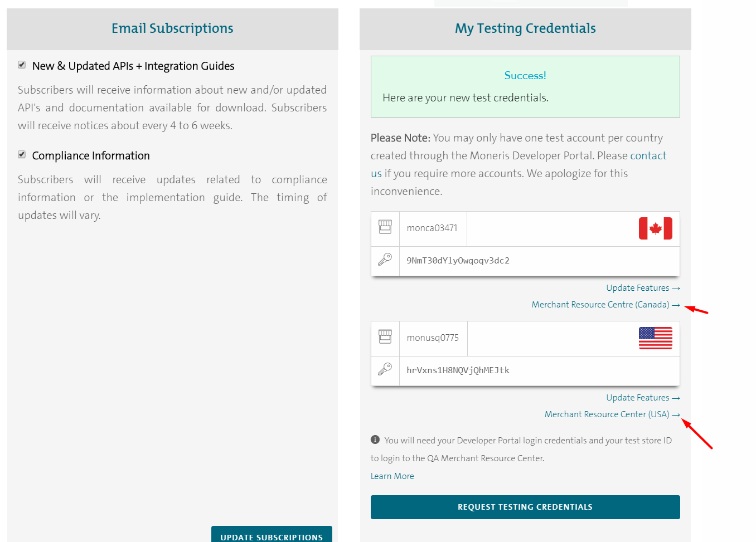This screenshot has height=542, width=756.
Task: Select the API token hrVxns1H8NQVjQhMEJtk
Action: (x=458, y=370)
